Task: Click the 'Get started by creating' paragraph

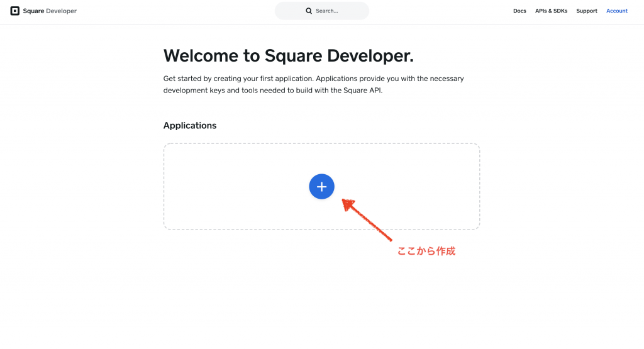Action: point(313,84)
